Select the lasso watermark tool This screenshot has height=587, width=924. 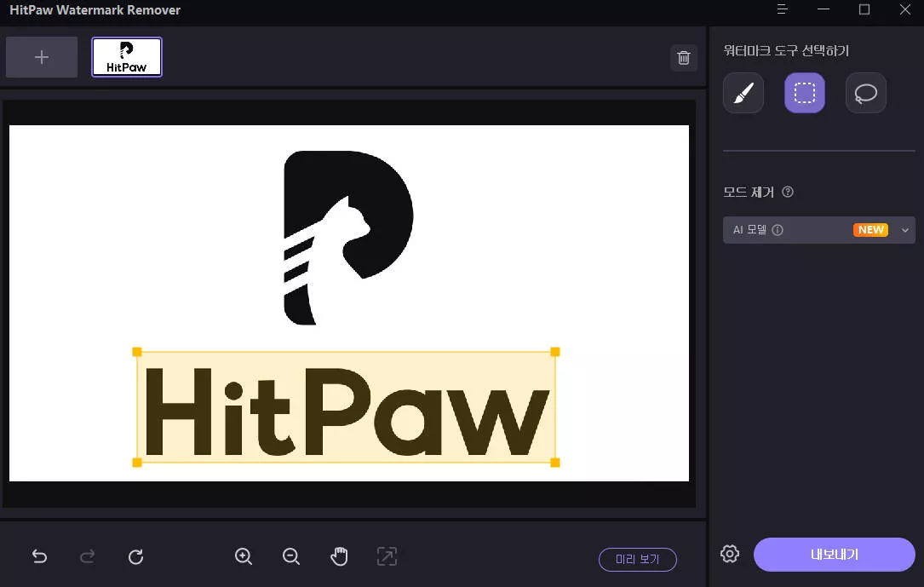[x=865, y=93]
